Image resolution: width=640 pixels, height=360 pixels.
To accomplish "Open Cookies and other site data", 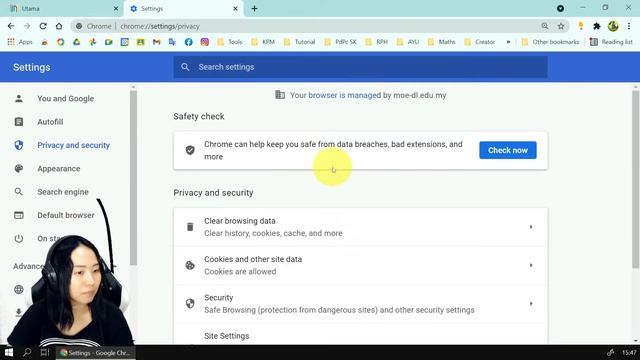I will (360, 265).
